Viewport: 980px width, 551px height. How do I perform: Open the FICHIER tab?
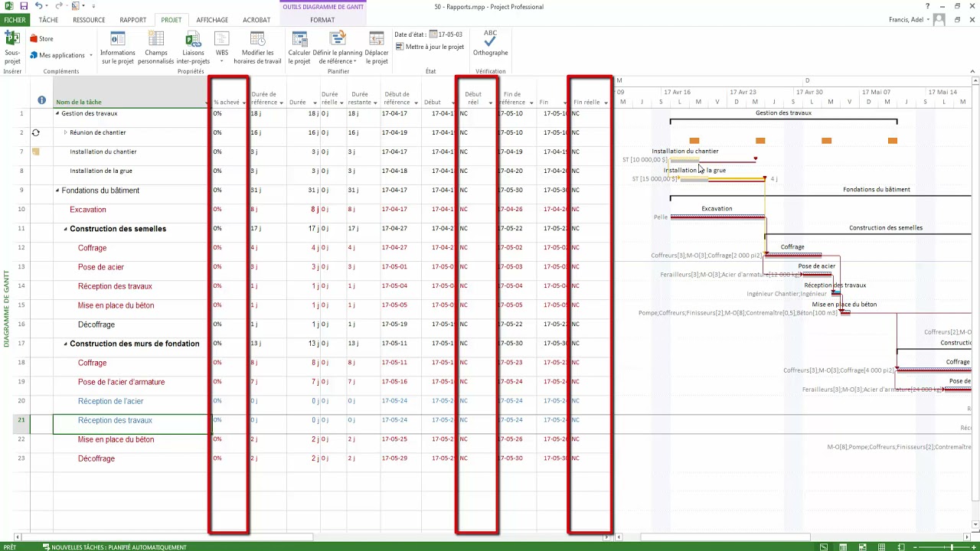[15, 20]
